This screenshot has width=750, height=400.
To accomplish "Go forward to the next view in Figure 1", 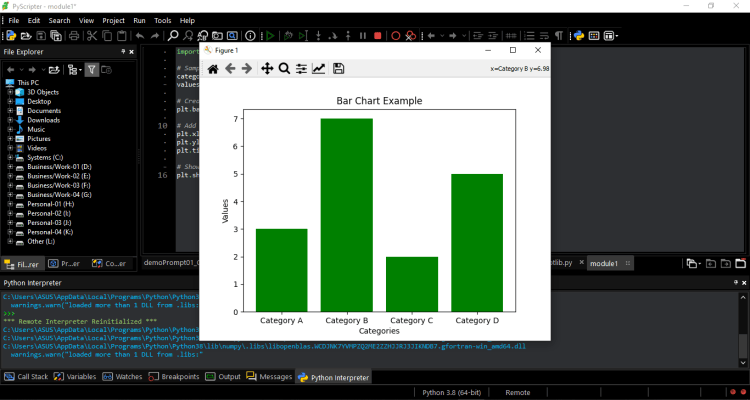I will coord(247,69).
